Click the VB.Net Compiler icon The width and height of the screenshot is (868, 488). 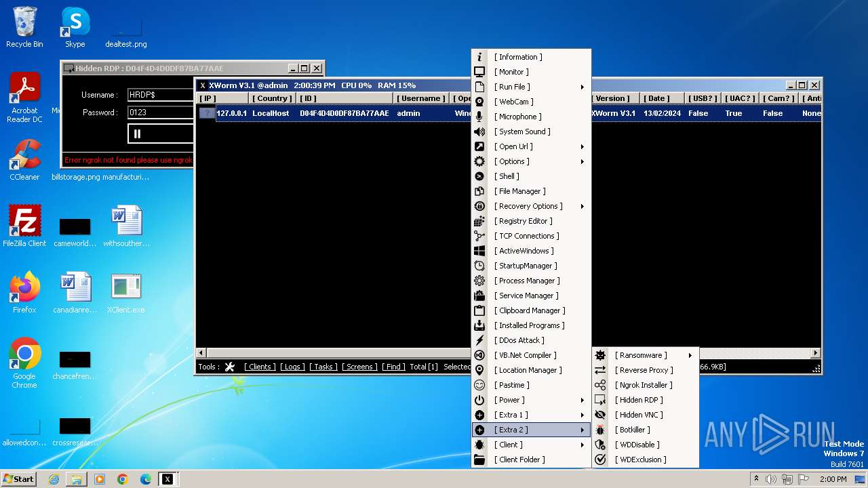click(x=479, y=355)
